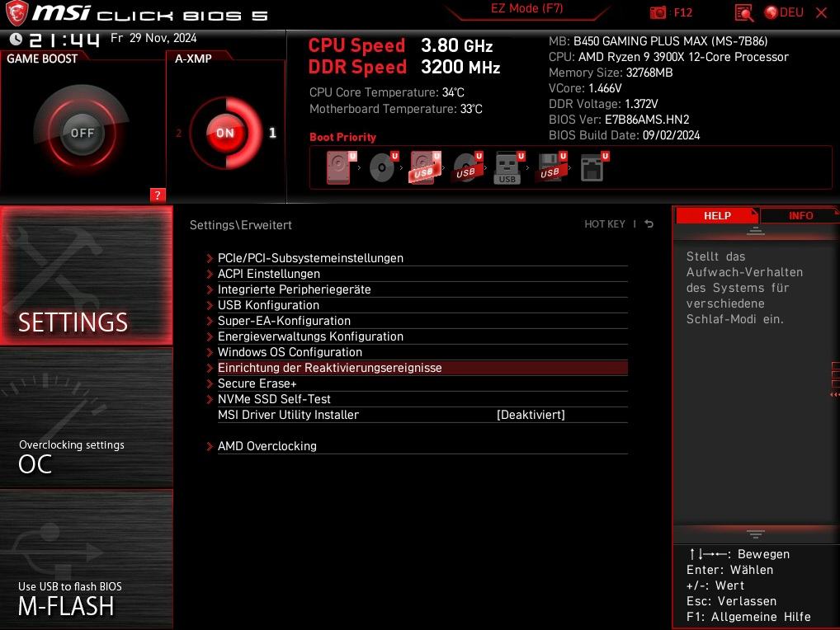Open the M-FLASH section
This screenshot has width=840, height=630.
click(x=87, y=559)
